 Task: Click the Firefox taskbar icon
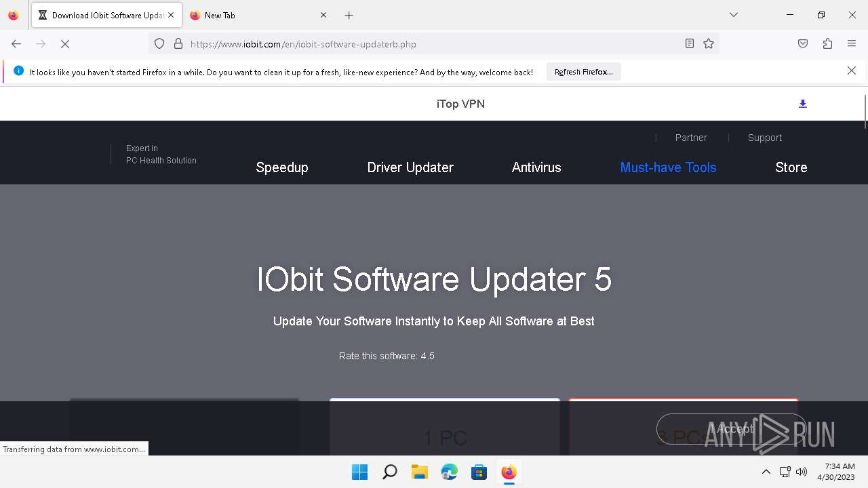[x=509, y=472]
